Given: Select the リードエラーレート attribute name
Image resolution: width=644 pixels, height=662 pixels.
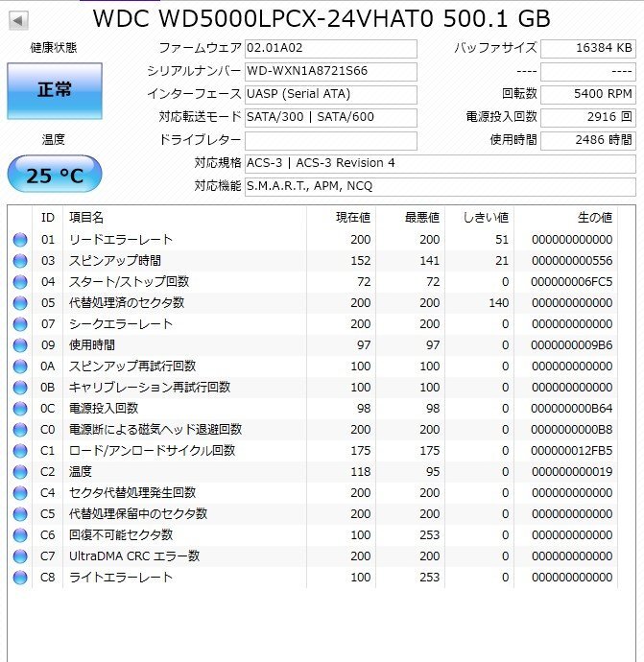Looking at the screenshot, I should coord(121,240).
